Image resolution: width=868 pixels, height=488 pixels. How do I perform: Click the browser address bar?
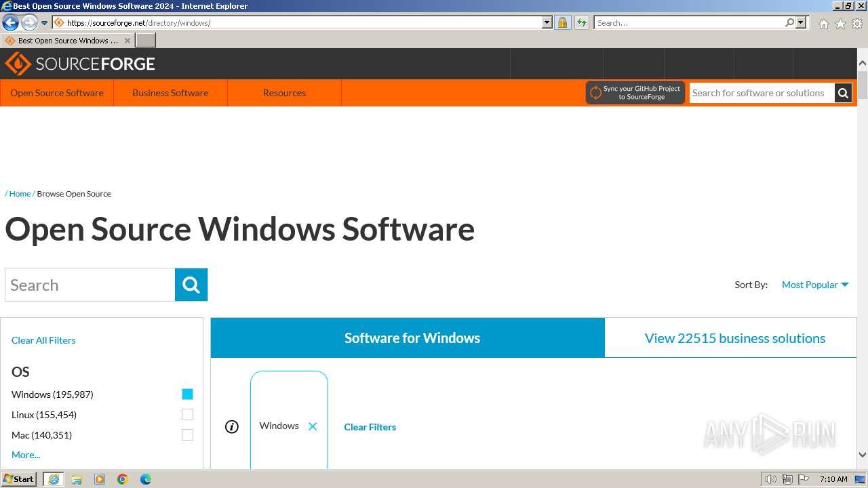click(303, 22)
